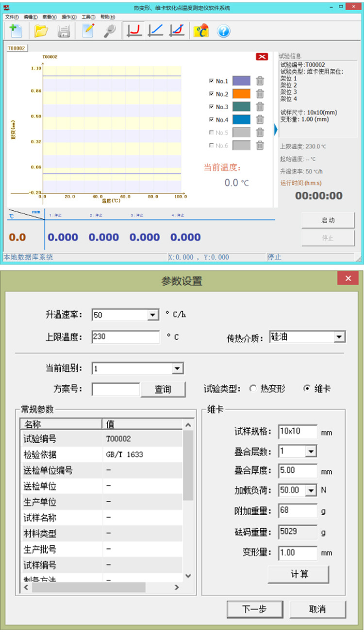
Task: Close the chart with red X icon
Action: pyautogui.click(x=262, y=57)
